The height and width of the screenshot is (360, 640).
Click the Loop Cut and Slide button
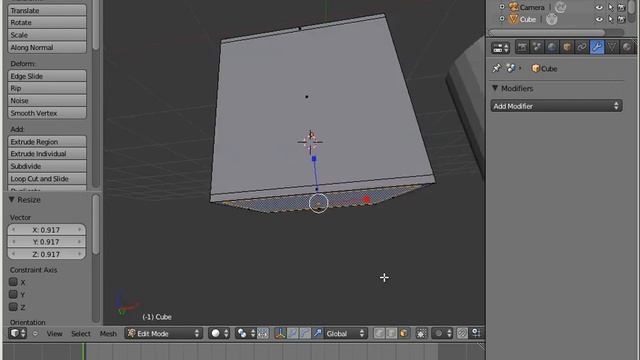pos(47,179)
